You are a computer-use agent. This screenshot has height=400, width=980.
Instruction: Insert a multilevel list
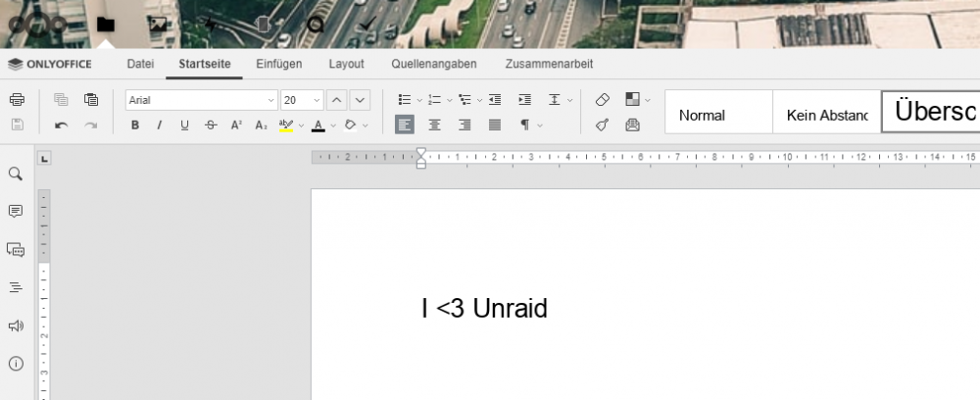pyautogui.click(x=465, y=99)
